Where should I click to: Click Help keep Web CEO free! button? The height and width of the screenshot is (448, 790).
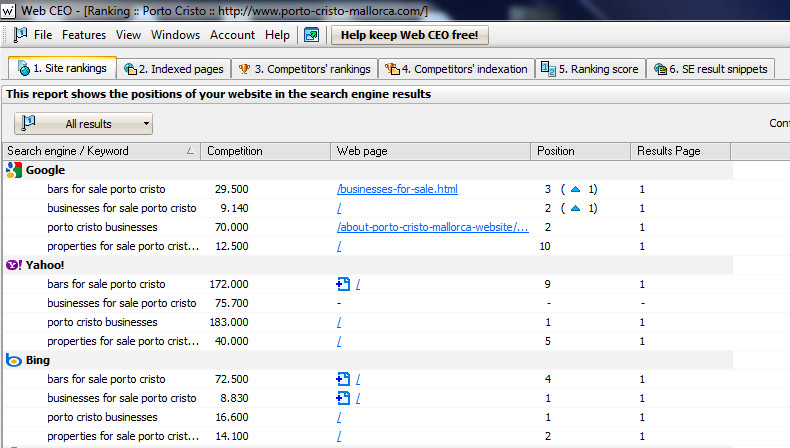pyautogui.click(x=410, y=35)
